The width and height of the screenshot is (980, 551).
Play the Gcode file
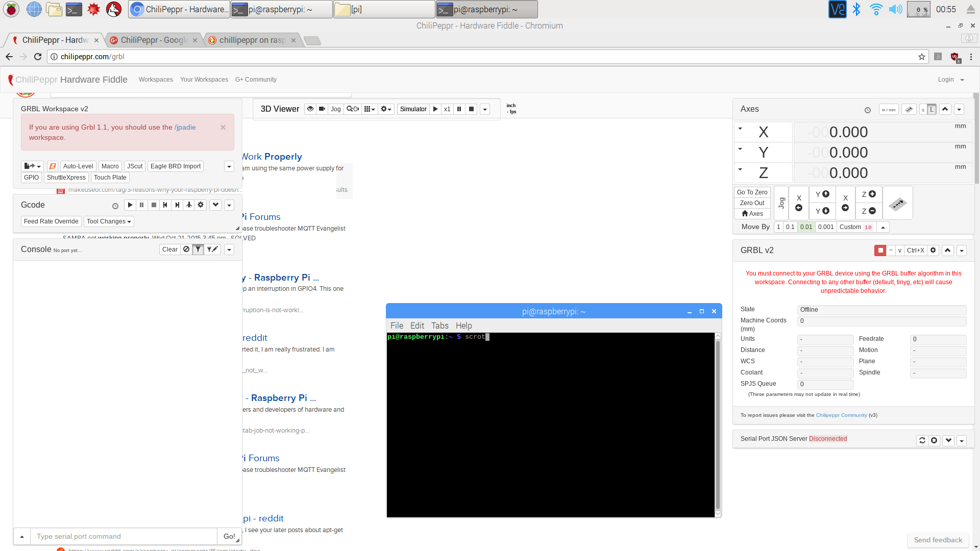[x=130, y=205]
